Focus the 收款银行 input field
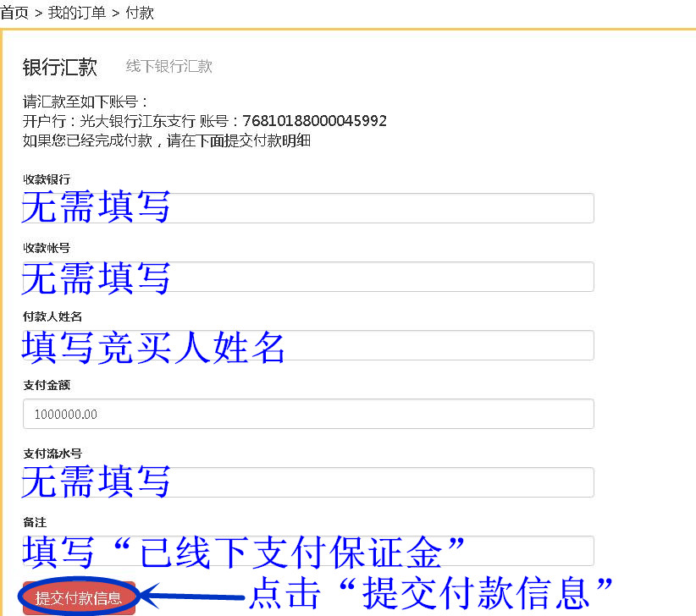The width and height of the screenshot is (696, 616). click(381, 208)
